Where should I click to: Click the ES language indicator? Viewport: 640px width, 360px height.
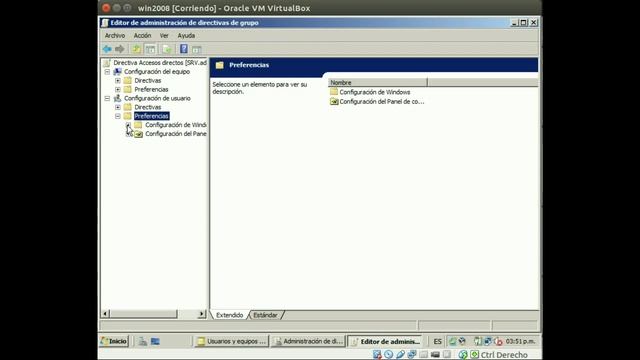pyautogui.click(x=438, y=341)
